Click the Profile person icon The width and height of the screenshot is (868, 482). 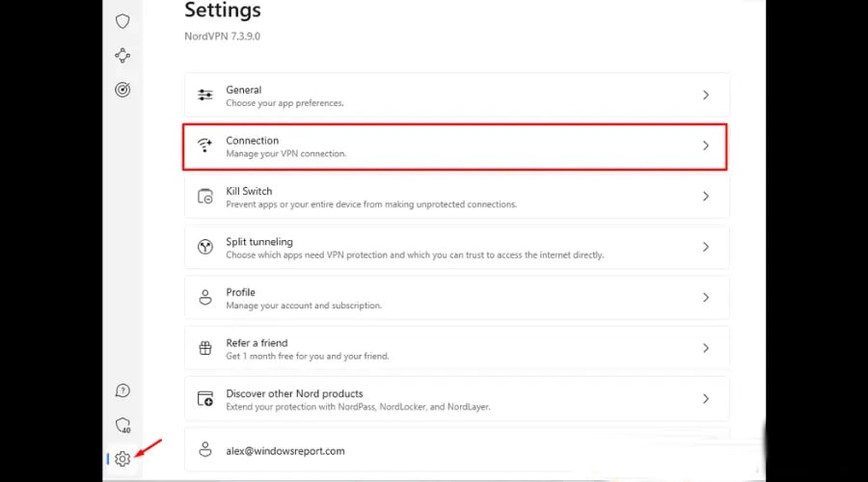coord(204,297)
